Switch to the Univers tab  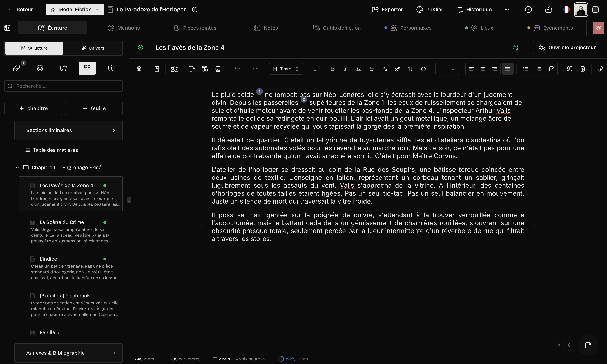[93, 48]
